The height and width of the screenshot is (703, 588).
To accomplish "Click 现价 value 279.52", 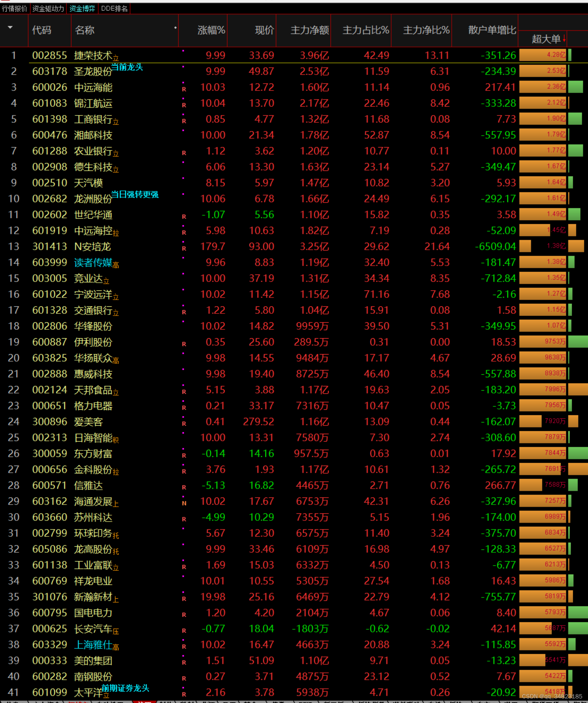I will 259,422.
